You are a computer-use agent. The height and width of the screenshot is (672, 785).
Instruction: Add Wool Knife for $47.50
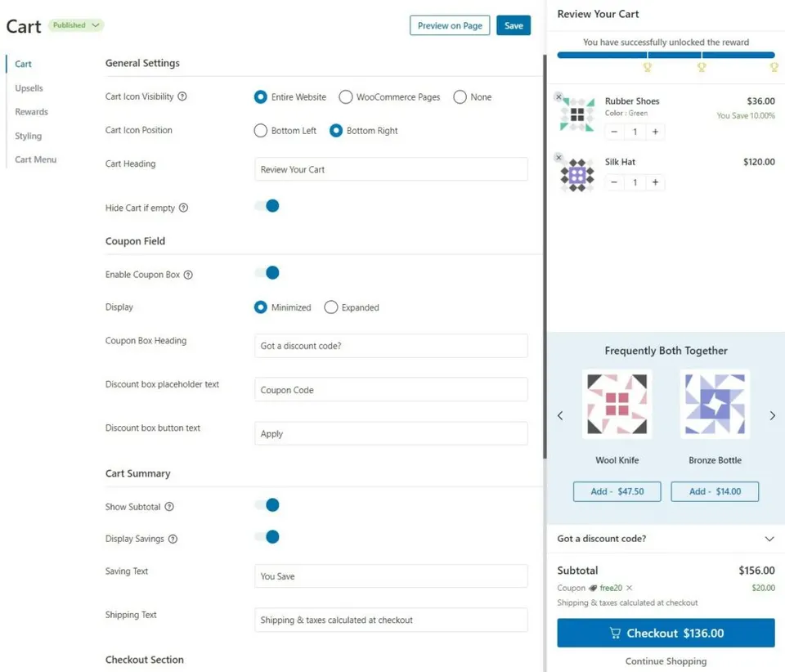tap(617, 491)
